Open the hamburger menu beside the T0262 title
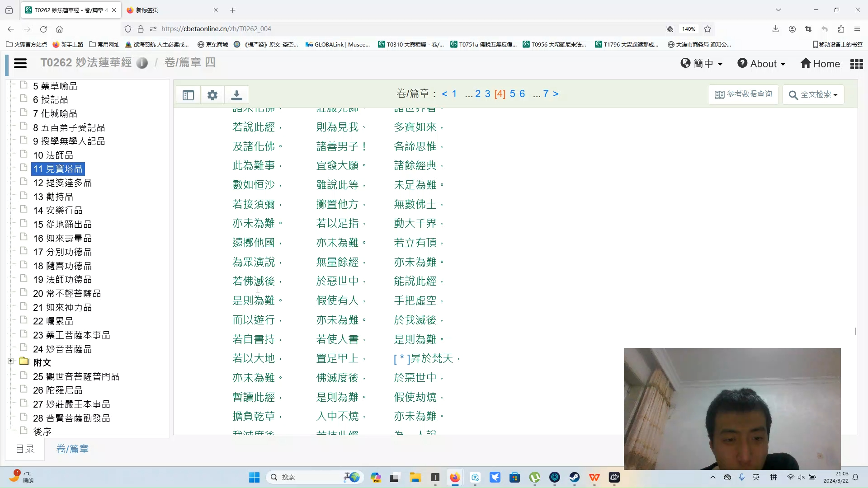Screen dimensions: 868x488 tap(20, 63)
